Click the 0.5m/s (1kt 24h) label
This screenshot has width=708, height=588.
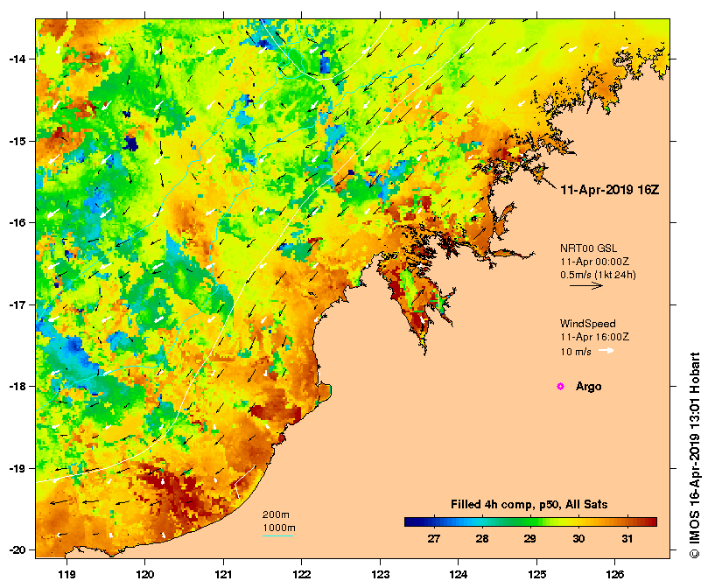(598, 275)
